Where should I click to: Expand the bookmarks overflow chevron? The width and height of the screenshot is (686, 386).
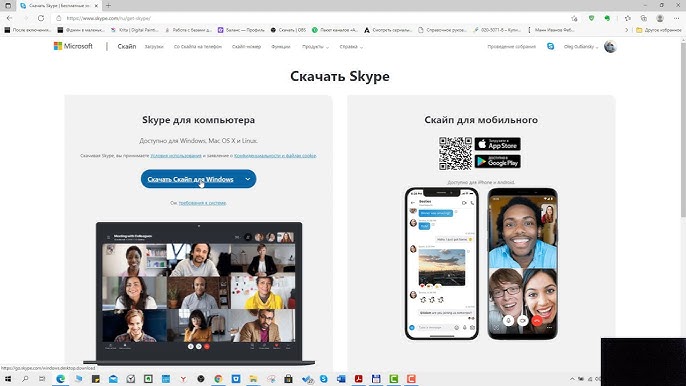(626, 30)
